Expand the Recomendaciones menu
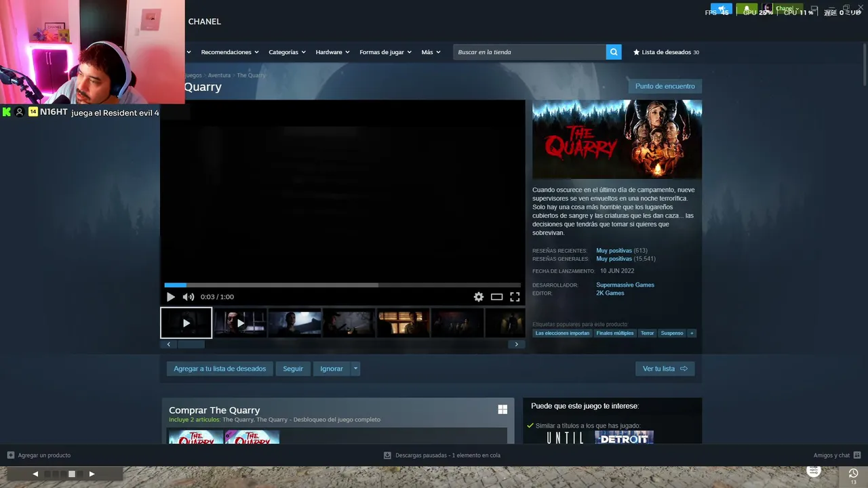This screenshot has width=868, height=488. 231,52
